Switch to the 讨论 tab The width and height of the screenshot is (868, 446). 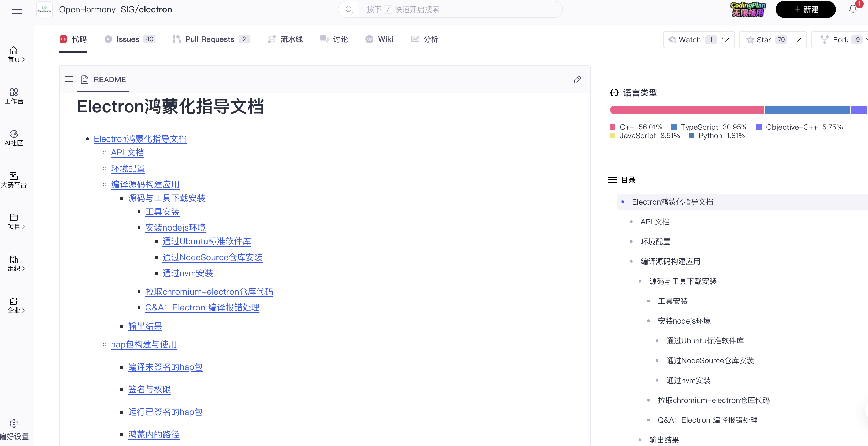pyautogui.click(x=334, y=39)
